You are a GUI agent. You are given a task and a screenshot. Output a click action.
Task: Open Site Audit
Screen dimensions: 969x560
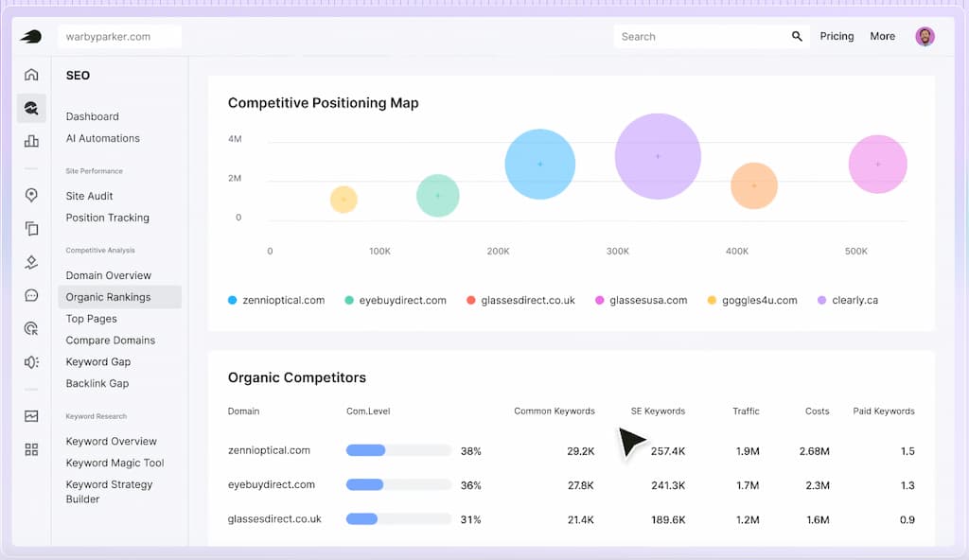pos(90,196)
